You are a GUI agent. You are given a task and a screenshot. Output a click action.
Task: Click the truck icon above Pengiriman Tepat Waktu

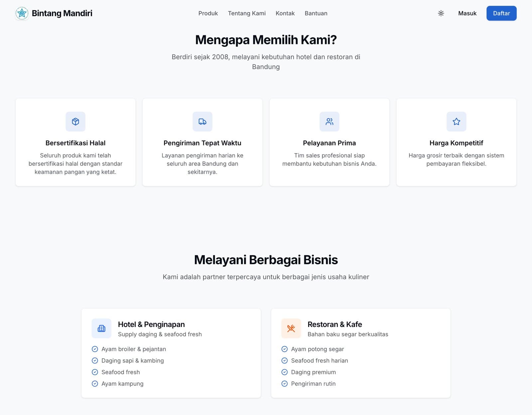tap(202, 122)
